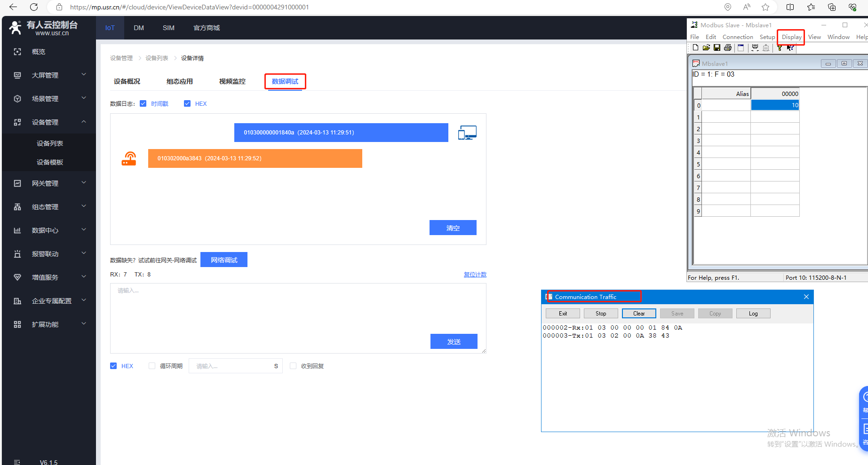This screenshot has width=868, height=465.
Task: Expand the 网关管理 sidebar menu
Action: [x=49, y=183]
